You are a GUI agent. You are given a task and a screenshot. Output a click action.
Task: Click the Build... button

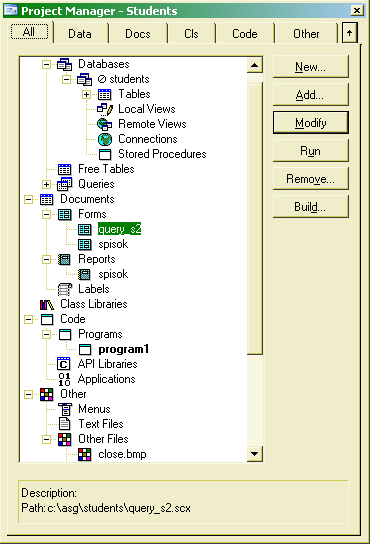coord(311,207)
